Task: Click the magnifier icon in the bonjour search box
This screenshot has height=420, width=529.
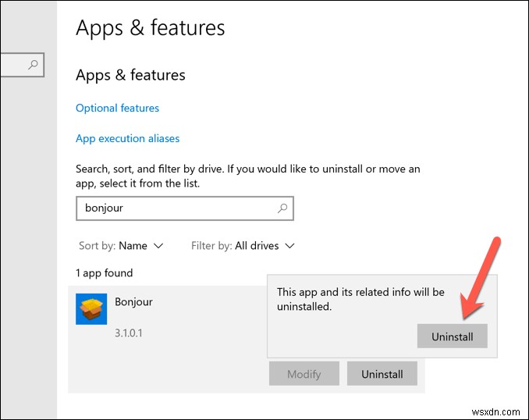Action: point(282,208)
